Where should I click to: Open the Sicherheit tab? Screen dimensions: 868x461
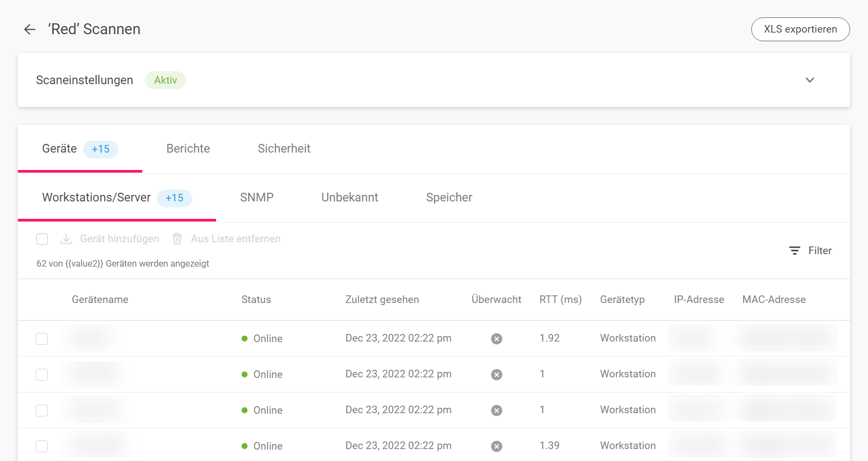284,149
